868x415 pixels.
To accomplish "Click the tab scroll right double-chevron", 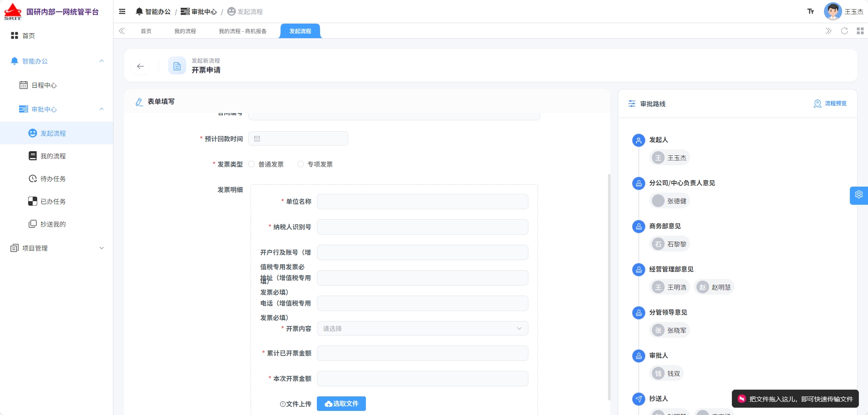I will pos(829,31).
